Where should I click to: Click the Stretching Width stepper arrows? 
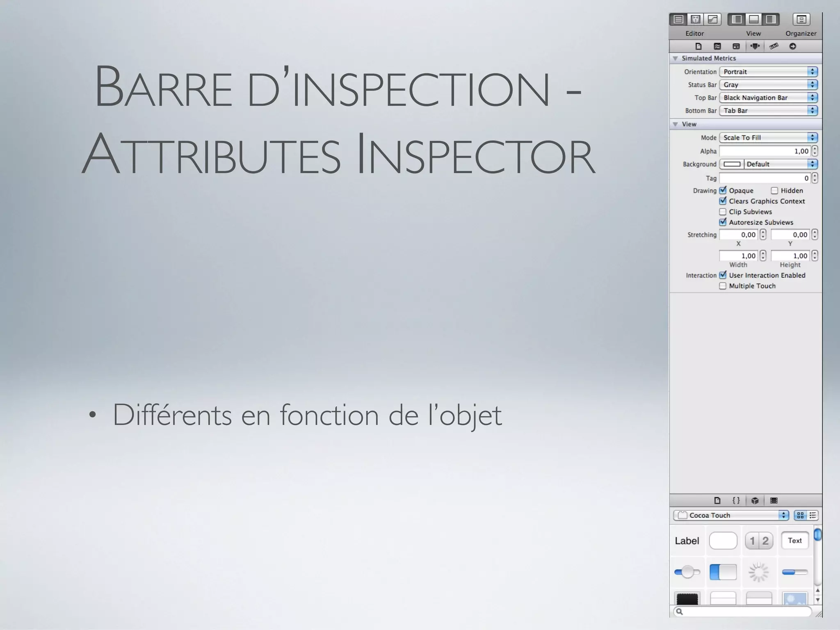tap(763, 256)
